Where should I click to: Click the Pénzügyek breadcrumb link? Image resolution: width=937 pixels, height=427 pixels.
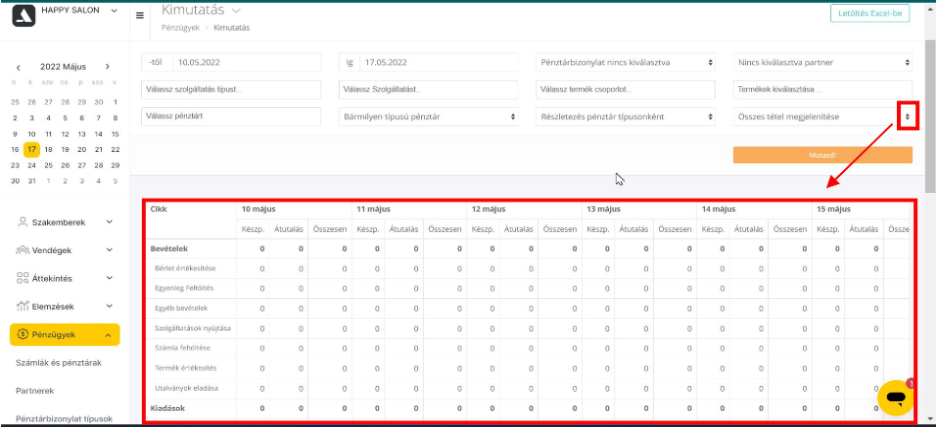[x=180, y=28]
